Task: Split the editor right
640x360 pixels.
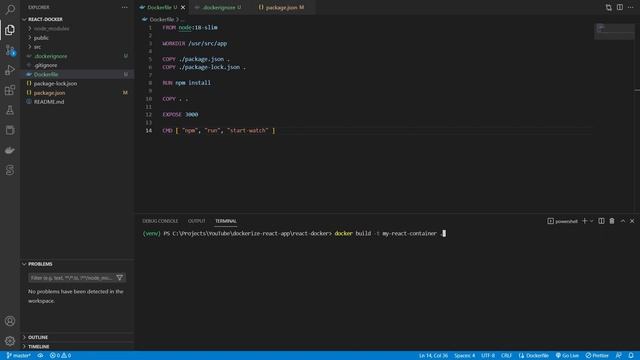Action: pyautogui.click(x=620, y=7)
